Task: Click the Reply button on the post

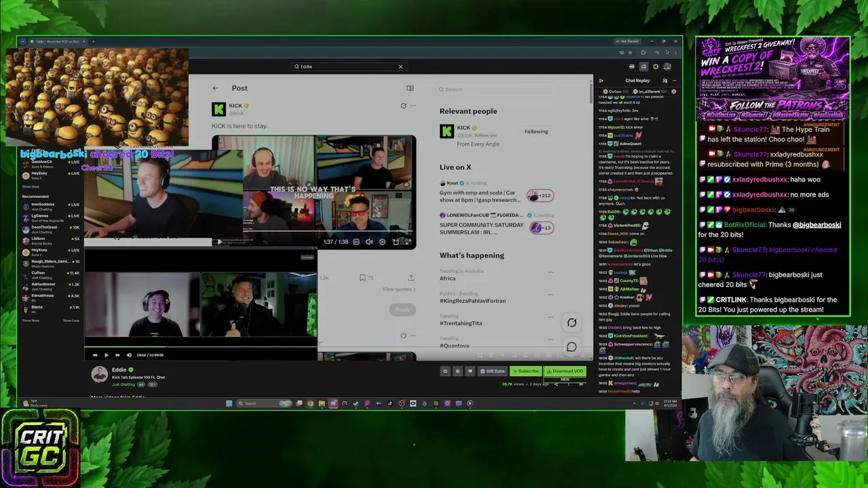Action: point(402,310)
